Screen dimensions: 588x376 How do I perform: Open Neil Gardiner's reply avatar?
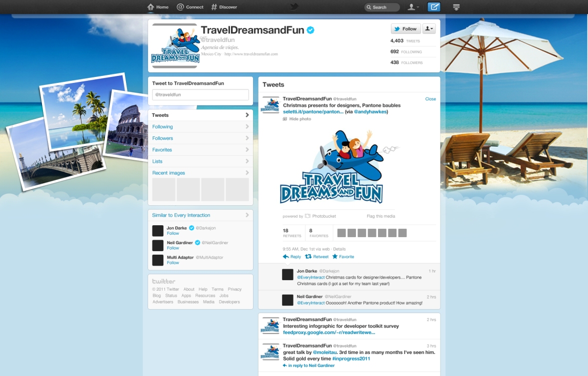[x=287, y=300]
